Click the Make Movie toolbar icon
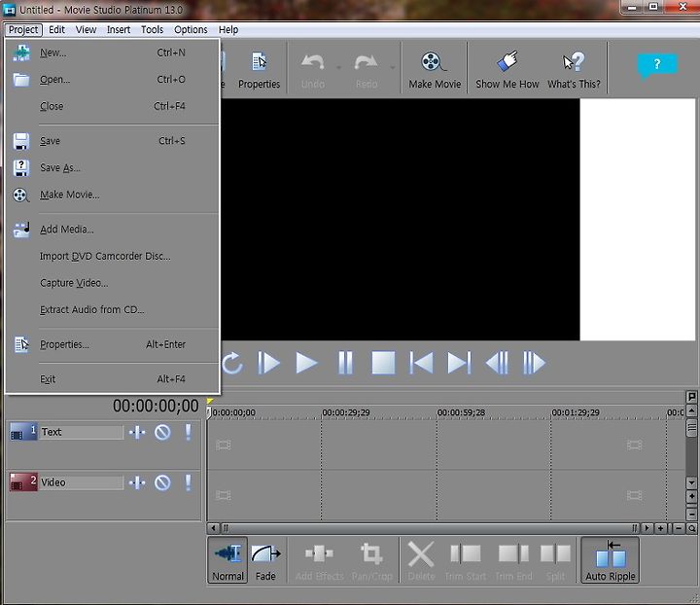Screen dimensions: 700x605 (435, 69)
